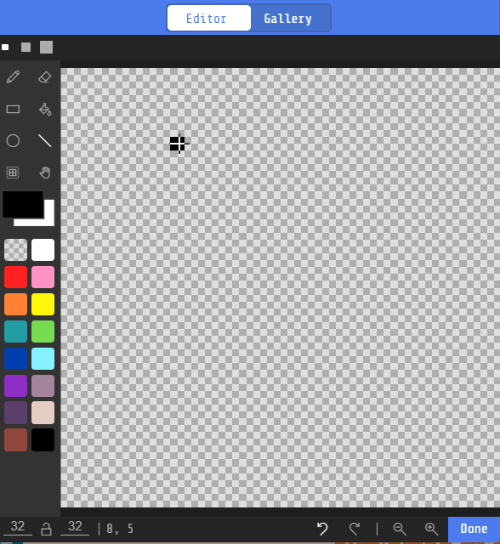Choose the largest brush size

point(46,47)
